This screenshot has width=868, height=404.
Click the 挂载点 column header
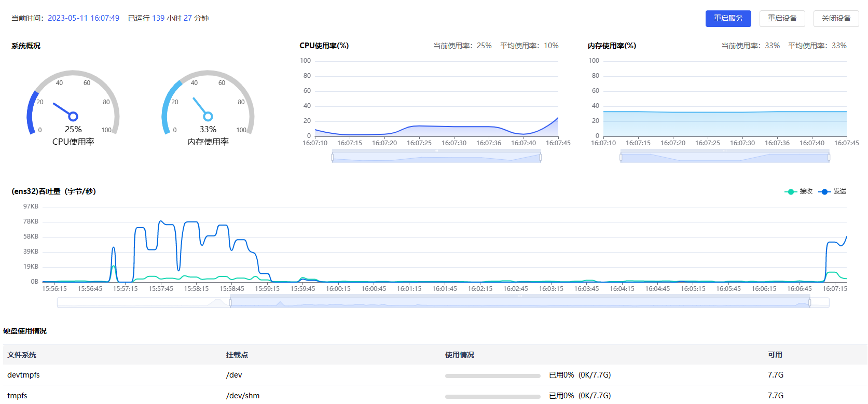[237, 355]
